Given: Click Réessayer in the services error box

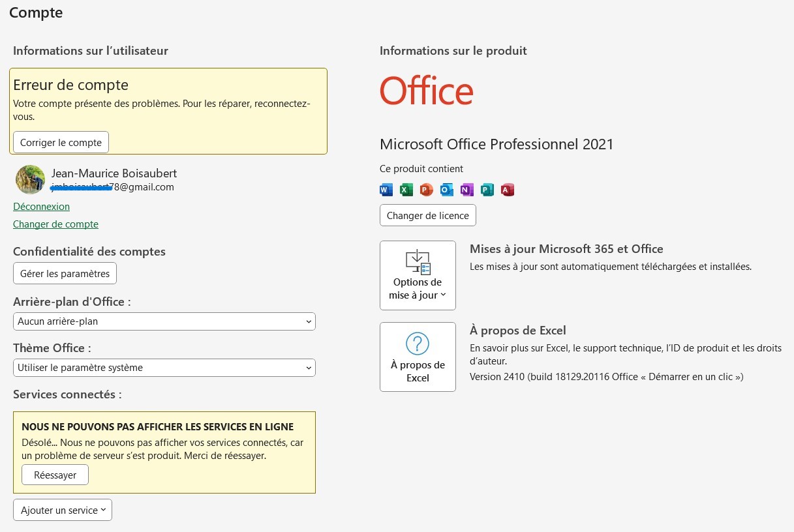Looking at the screenshot, I should tap(55, 475).
